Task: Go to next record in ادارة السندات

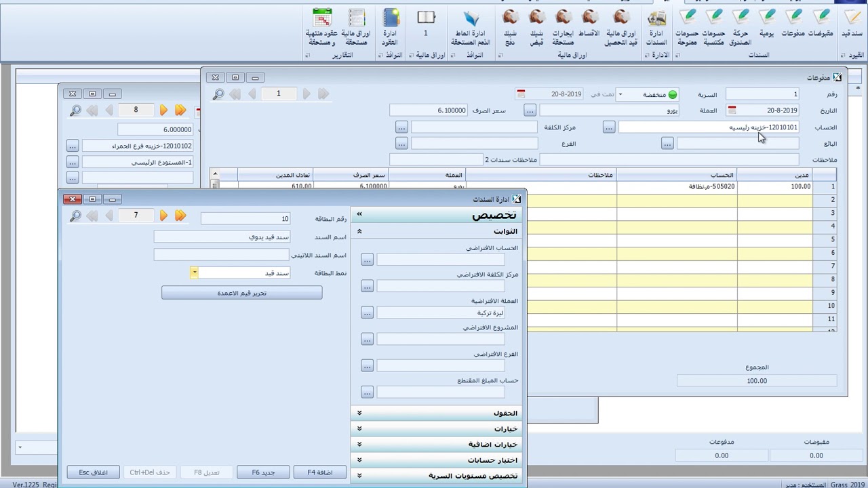Action: click(x=163, y=216)
